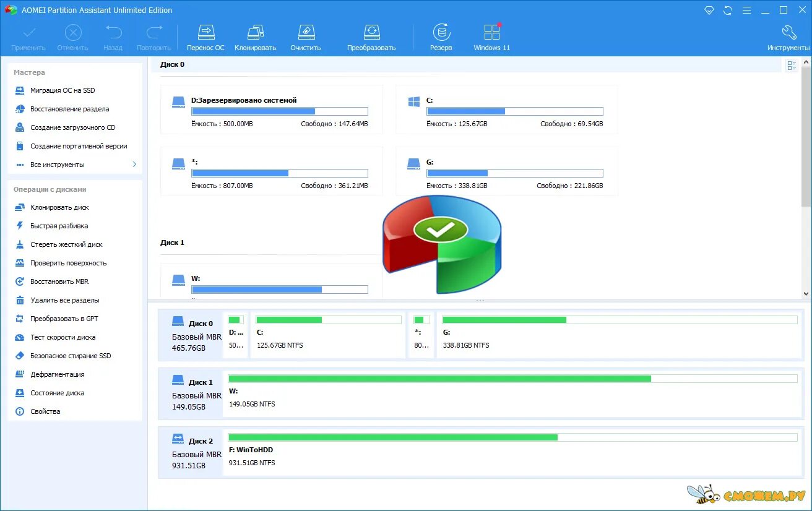Click the diamond upgrade icon in titlebar

pyautogui.click(x=709, y=10)
